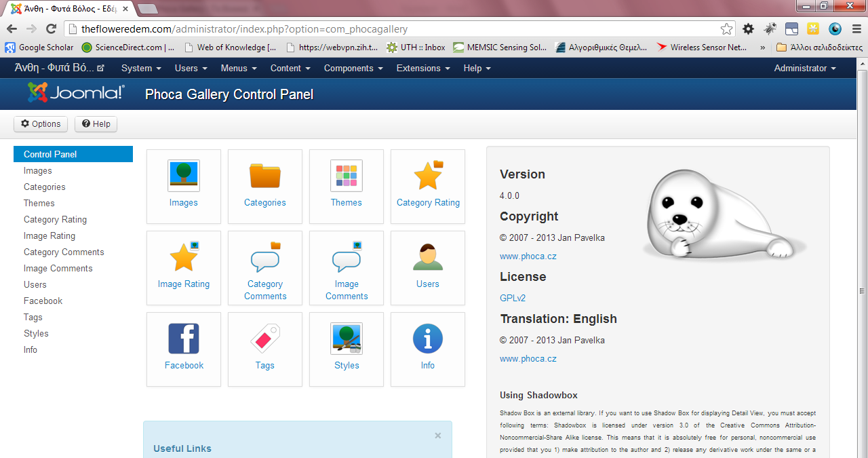This screenshot has width=868, height=458.
Task: Visit the site via the Άνθη - Φυτά link
Action: coord(60,68)
